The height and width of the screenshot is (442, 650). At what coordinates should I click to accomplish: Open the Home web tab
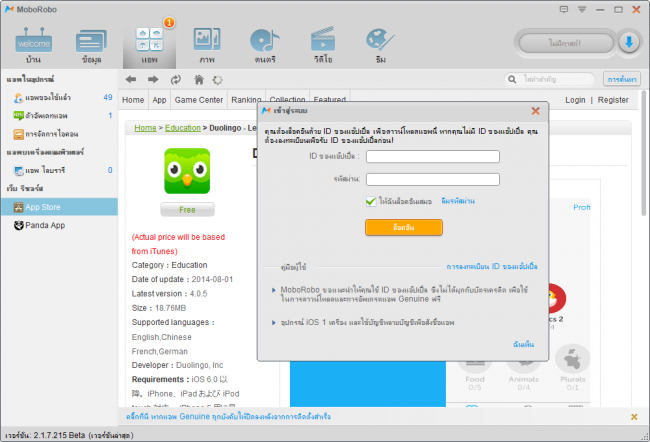coord(133,100)
